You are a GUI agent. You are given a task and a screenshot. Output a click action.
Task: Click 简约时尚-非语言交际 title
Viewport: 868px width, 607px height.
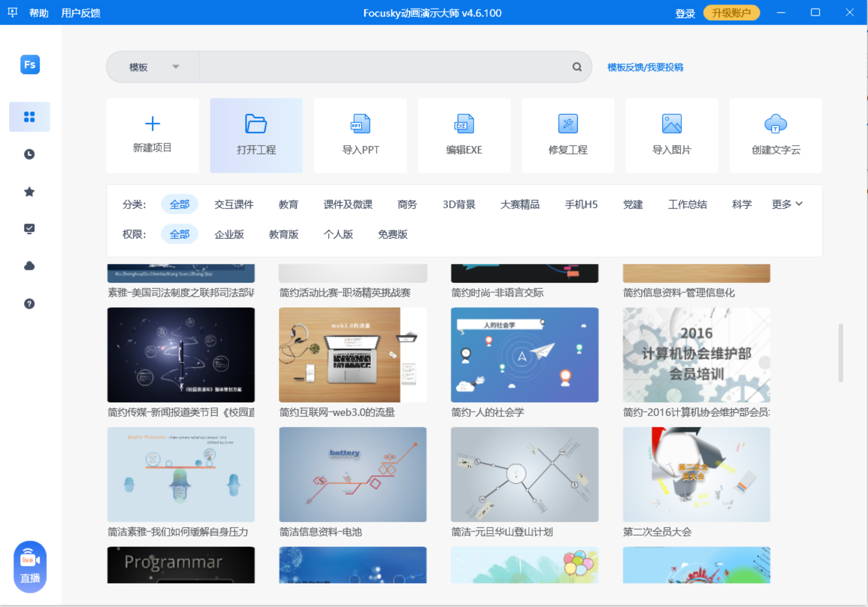click(497, 293)
